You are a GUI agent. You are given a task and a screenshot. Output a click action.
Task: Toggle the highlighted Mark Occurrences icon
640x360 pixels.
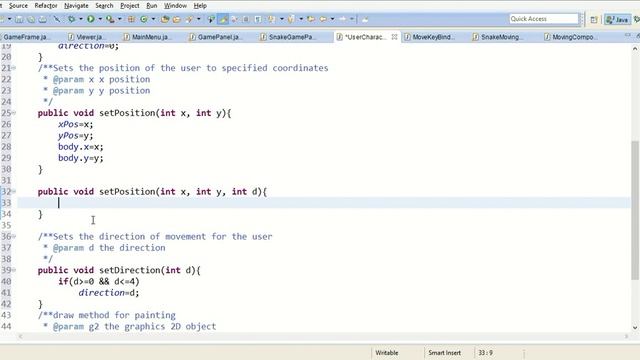(223, 19)
